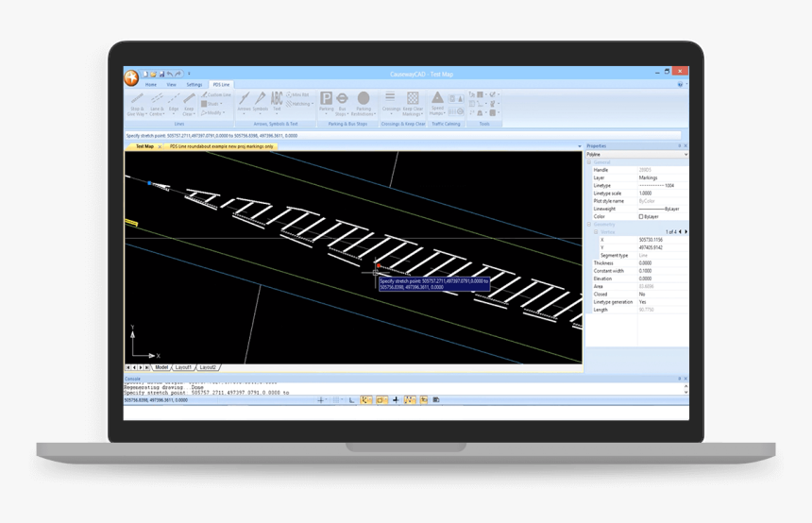Open the Modify dropdown in Lines group
This screenshot has width=812, height=523.
coord(213,112)
